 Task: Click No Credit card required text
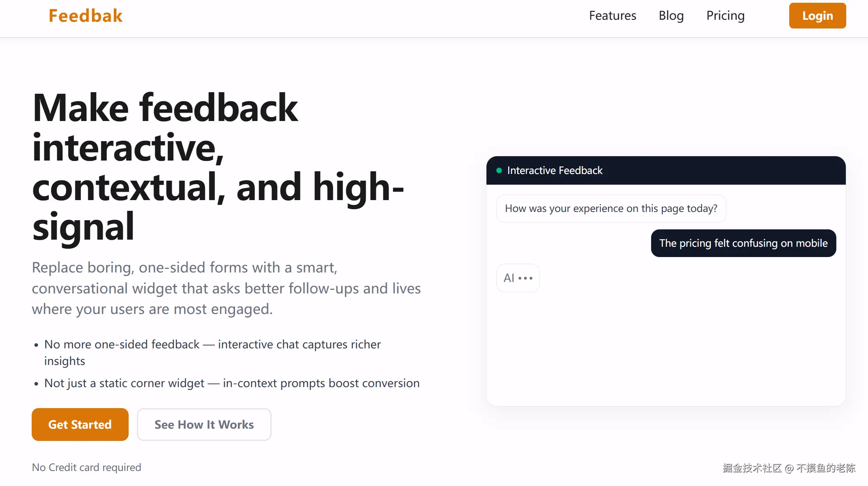pos(86,467)
